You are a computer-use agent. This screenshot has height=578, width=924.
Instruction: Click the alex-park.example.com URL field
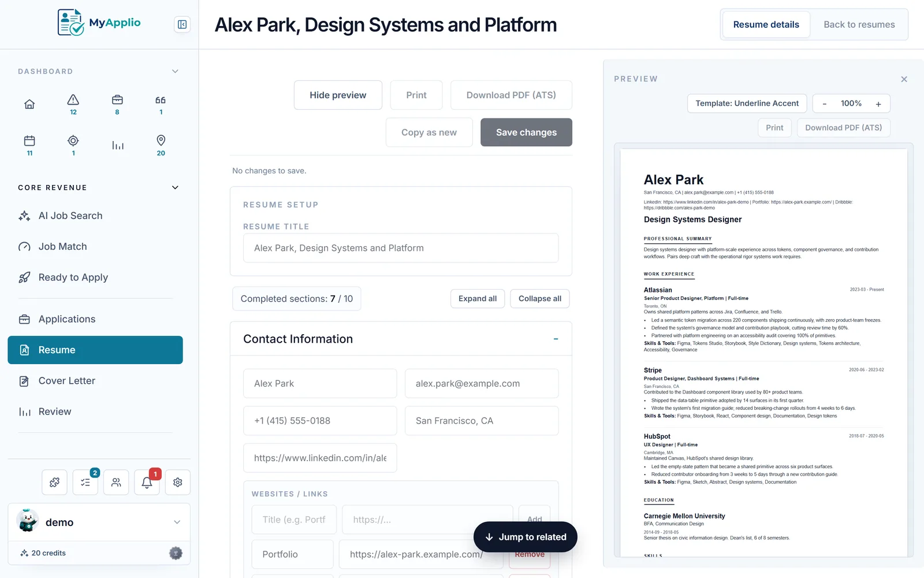click(421, 554)
